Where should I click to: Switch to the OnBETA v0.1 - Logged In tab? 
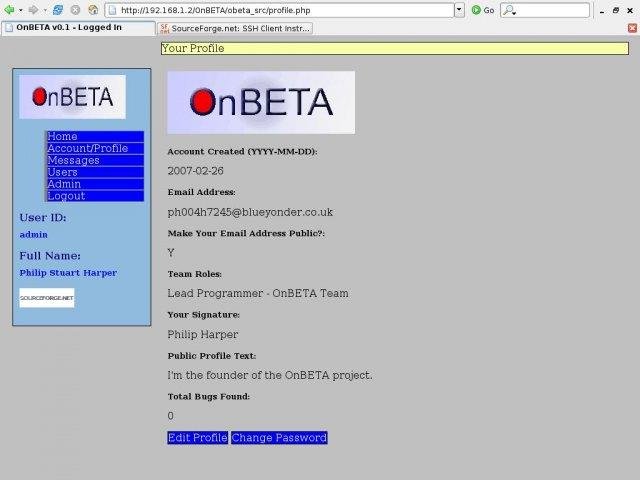pos(78,28)
